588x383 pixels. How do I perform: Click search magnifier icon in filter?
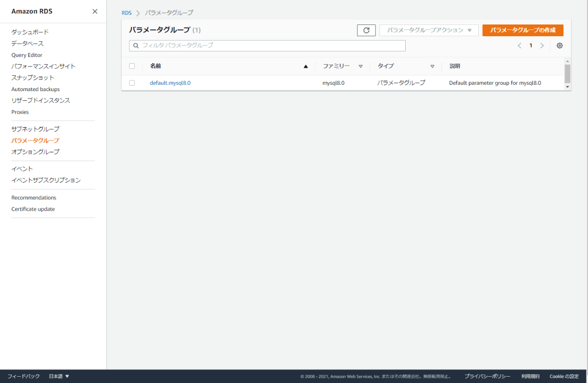pyautogui.click(x=136, y=46)
